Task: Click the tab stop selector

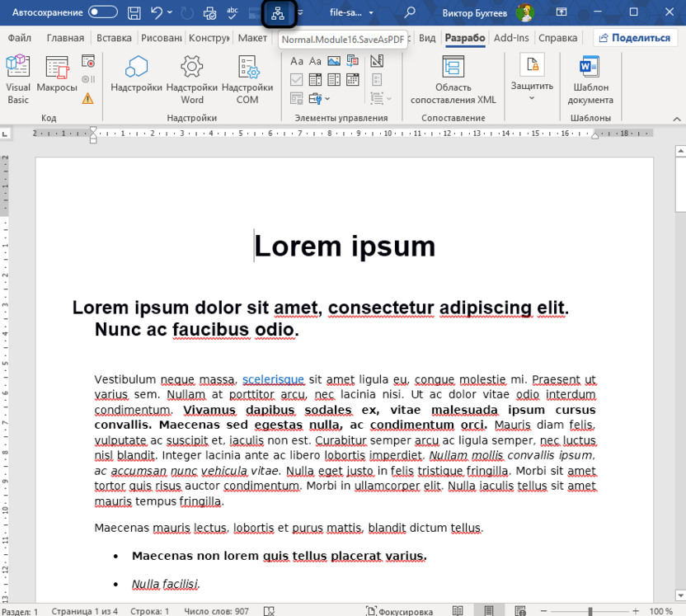Action: [x=5, y=134]
